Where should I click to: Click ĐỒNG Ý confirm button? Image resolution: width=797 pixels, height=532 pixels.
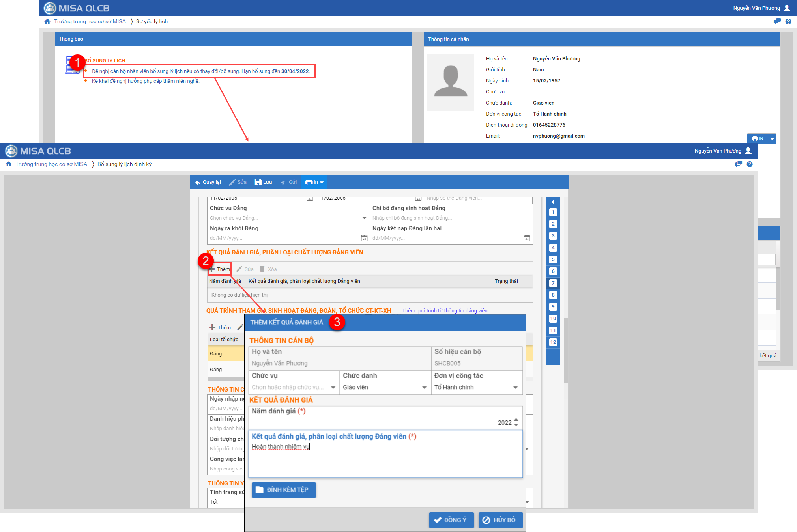451,520
